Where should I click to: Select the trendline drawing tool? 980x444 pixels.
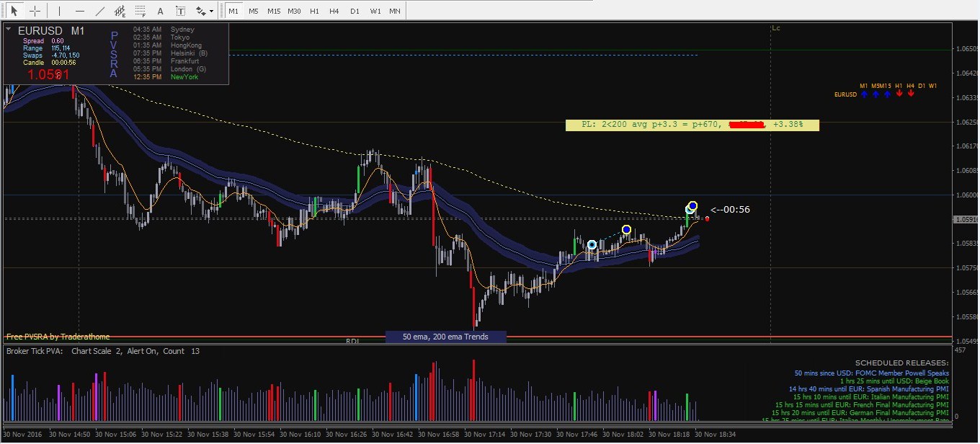pyautogui.click(x=100, y=11)
